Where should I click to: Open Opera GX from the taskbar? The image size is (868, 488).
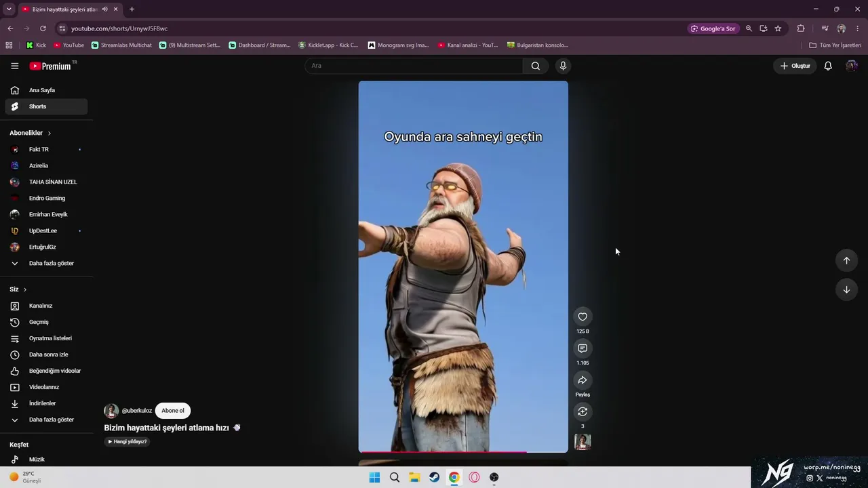(474, 477)
